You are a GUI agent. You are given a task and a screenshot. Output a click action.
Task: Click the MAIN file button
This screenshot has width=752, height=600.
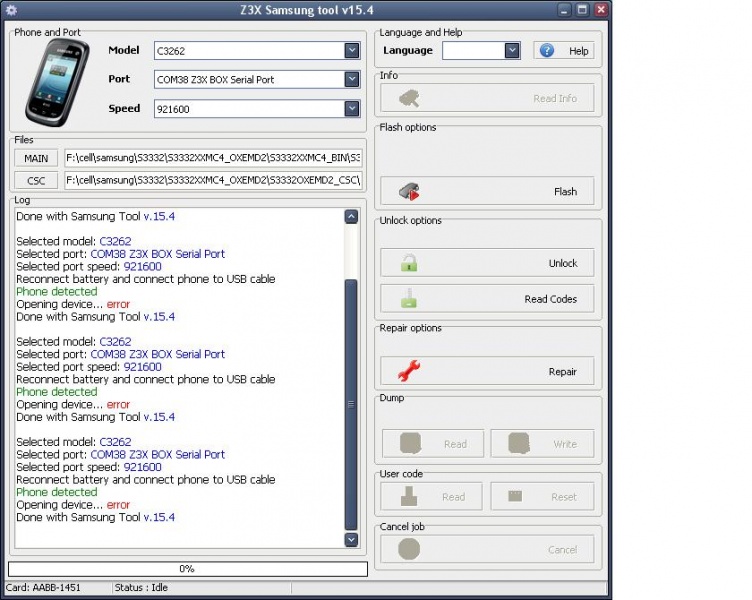click(36, 158)
